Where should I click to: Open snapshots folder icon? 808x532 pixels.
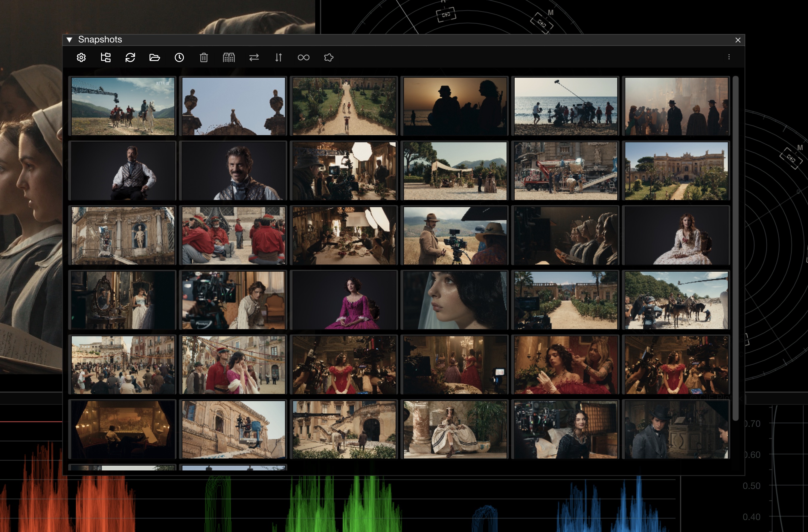[155, 58]
